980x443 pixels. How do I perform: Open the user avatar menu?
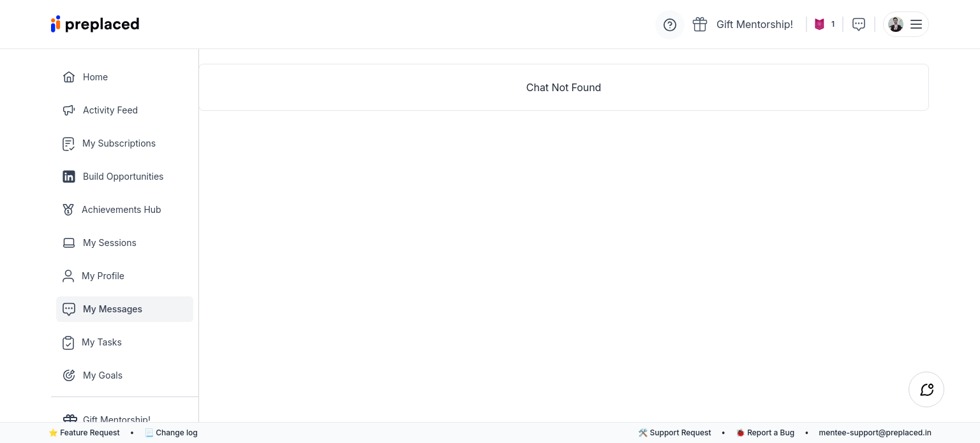(896, 24)
